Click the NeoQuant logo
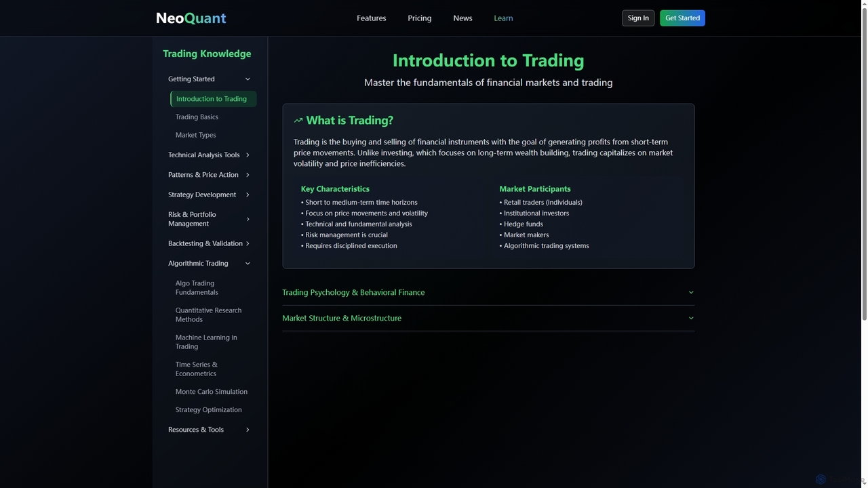The width and height of the screenshot is (868, 488). coord(191,18)
